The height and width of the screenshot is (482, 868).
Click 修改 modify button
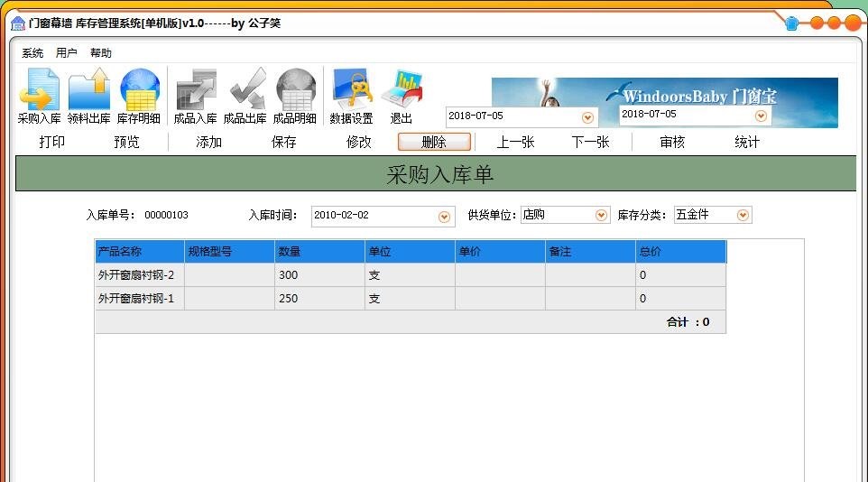[x=359, y=142]
